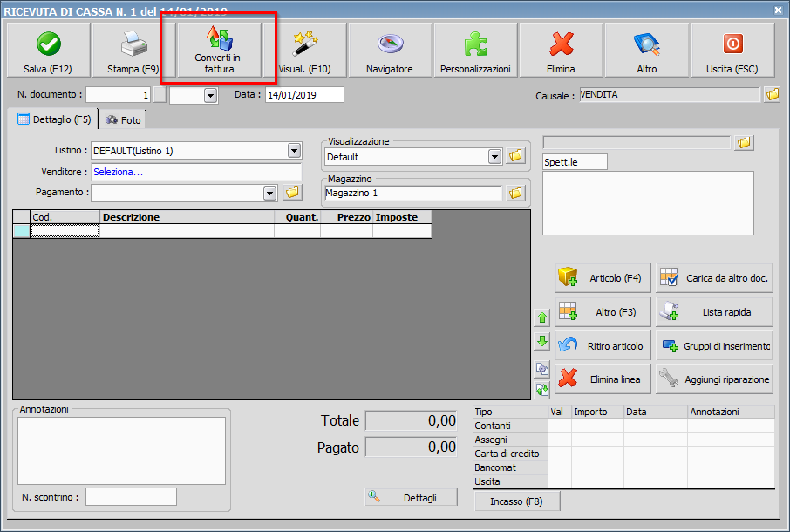The image size is (790, 532).
Task: Open Visual. (F10) magic wand button
Action: pyautogui.click(x=305, y=50)
